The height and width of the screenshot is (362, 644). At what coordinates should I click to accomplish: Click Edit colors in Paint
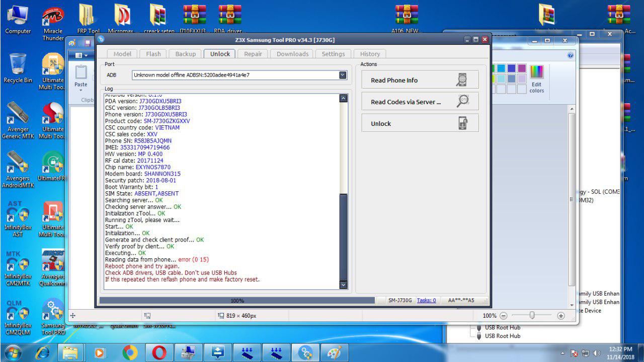pyautogui.click(x=537, y=79)
